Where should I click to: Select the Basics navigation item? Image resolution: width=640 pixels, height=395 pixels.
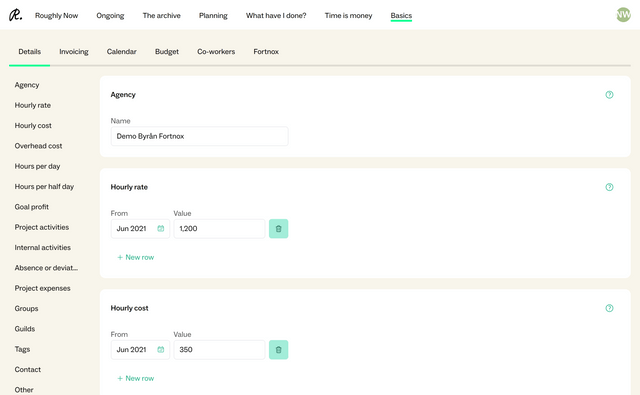[401, 16]
